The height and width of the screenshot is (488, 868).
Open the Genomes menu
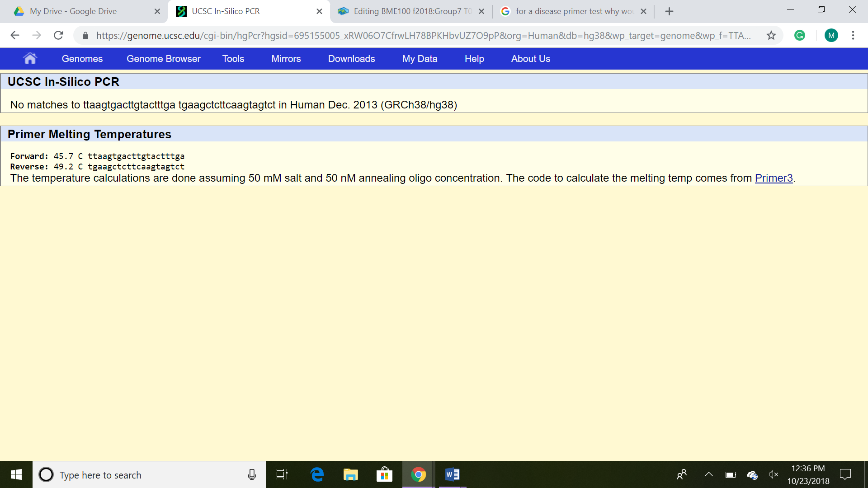82,59
